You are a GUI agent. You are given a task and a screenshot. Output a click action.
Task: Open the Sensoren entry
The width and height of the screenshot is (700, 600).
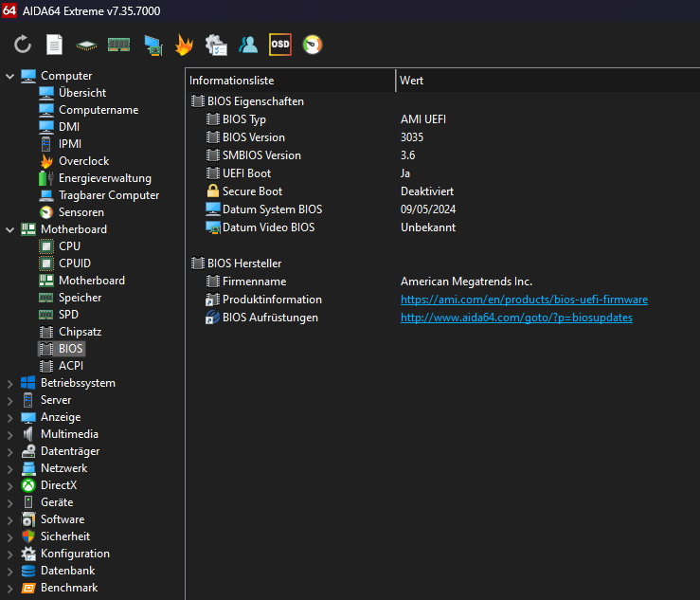81,212
